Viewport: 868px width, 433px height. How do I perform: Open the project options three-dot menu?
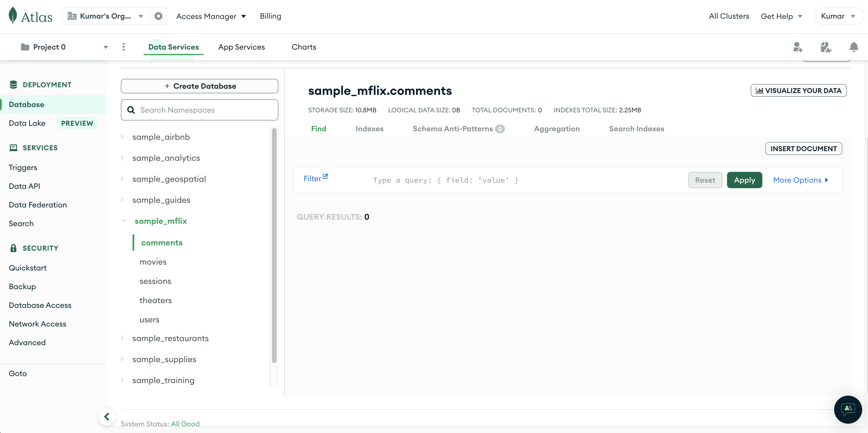(124, 47)
